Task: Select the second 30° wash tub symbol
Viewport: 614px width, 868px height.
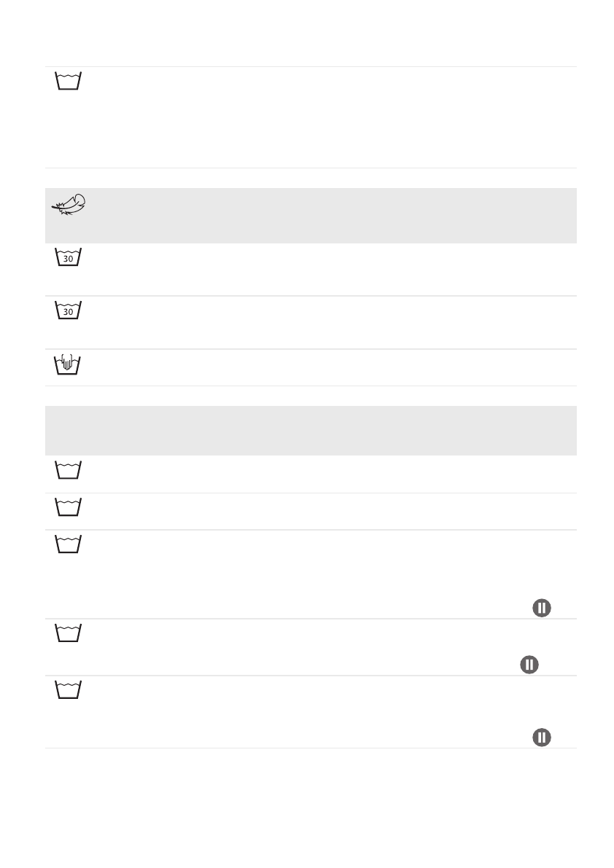Action: point(69,310)
